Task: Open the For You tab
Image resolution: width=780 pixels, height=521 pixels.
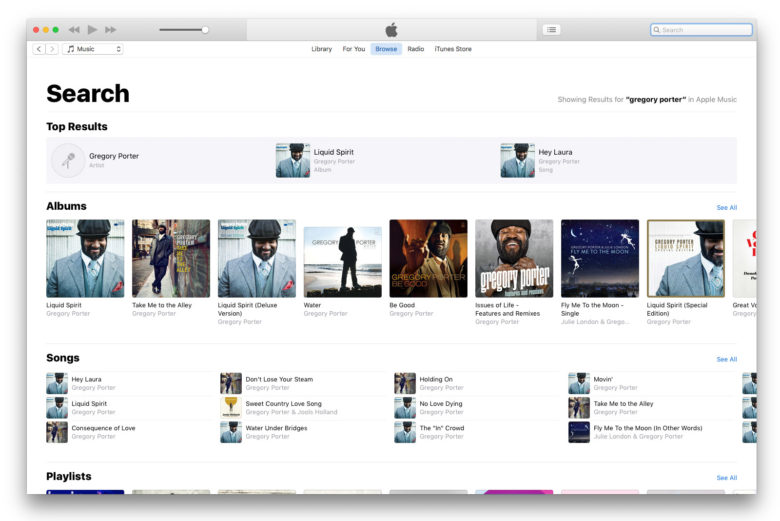Action: point(353,49)
